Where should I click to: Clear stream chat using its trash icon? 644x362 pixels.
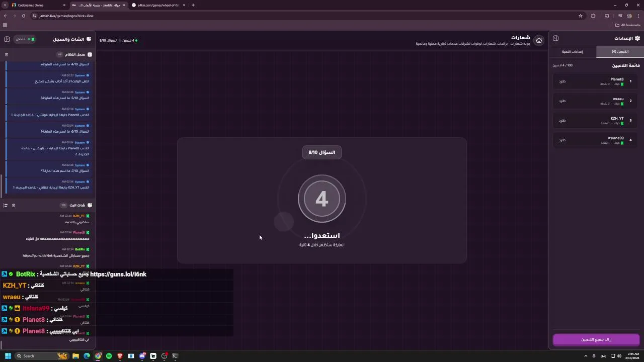pyautogui.click(x=14, y=205)
